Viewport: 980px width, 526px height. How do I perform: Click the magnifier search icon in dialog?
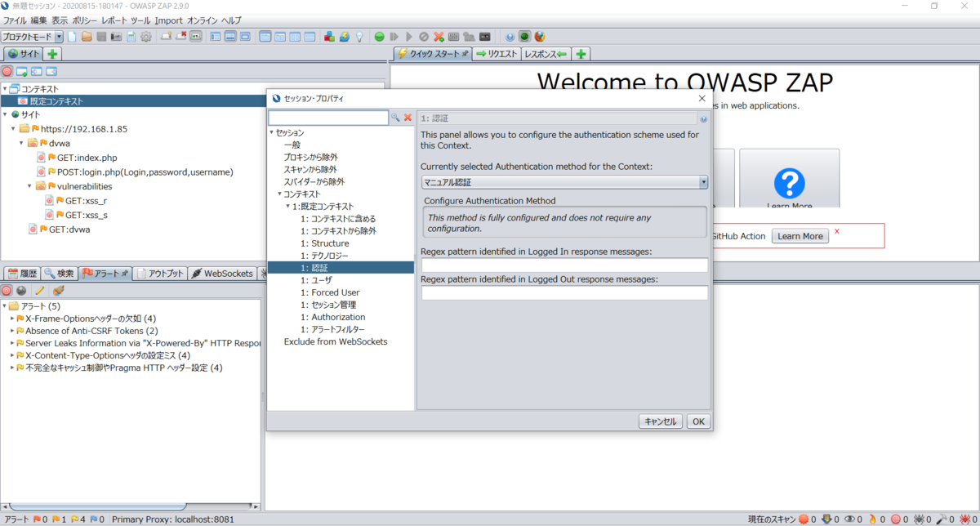click(x=396, y=118)
